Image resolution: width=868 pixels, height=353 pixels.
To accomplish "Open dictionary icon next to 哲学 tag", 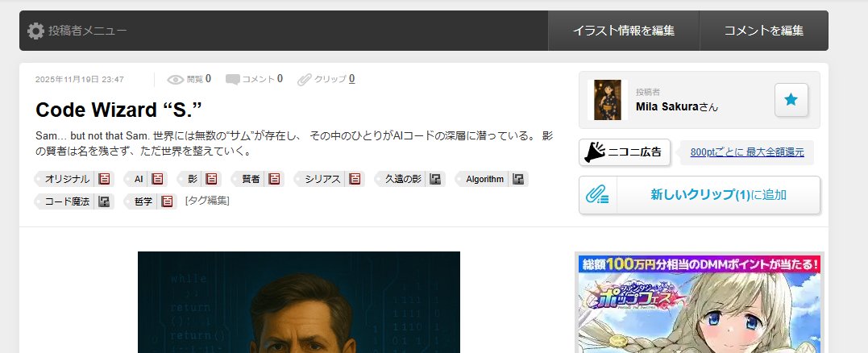I will (x=167, y=201).
